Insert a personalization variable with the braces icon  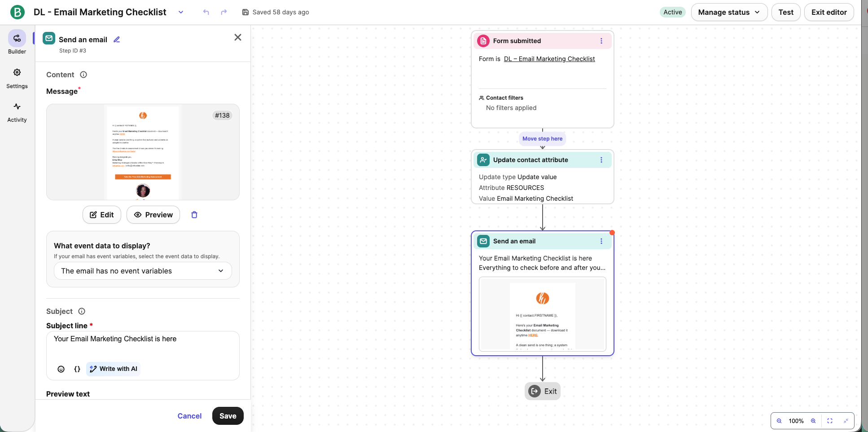(x=77, y=369)
